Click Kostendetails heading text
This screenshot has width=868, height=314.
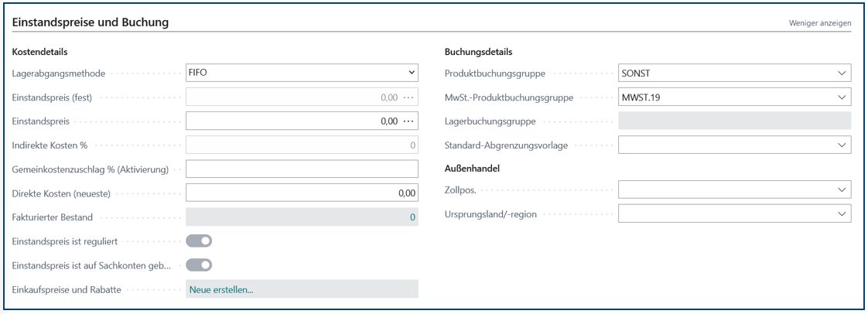coord(40,52)
